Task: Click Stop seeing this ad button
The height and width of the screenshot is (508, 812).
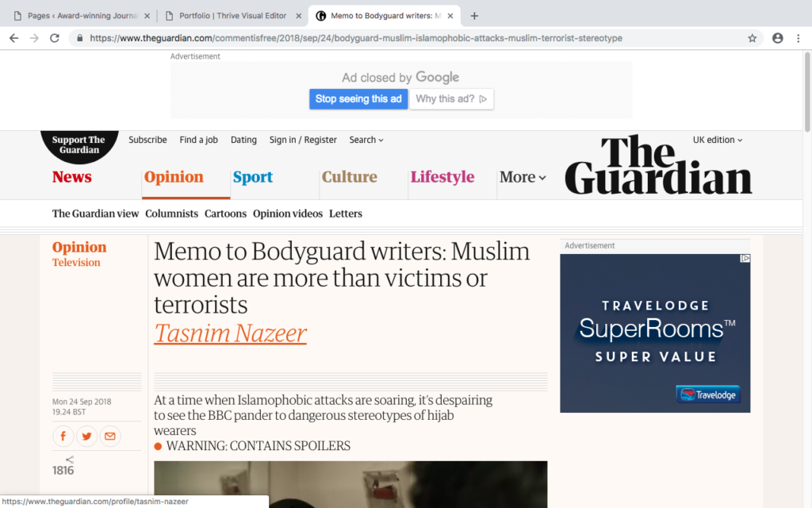Action: tap(358, 99)
